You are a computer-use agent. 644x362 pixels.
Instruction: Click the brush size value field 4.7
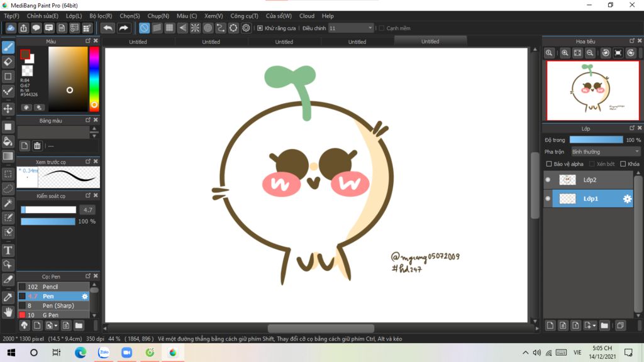[x=87, y=210]
